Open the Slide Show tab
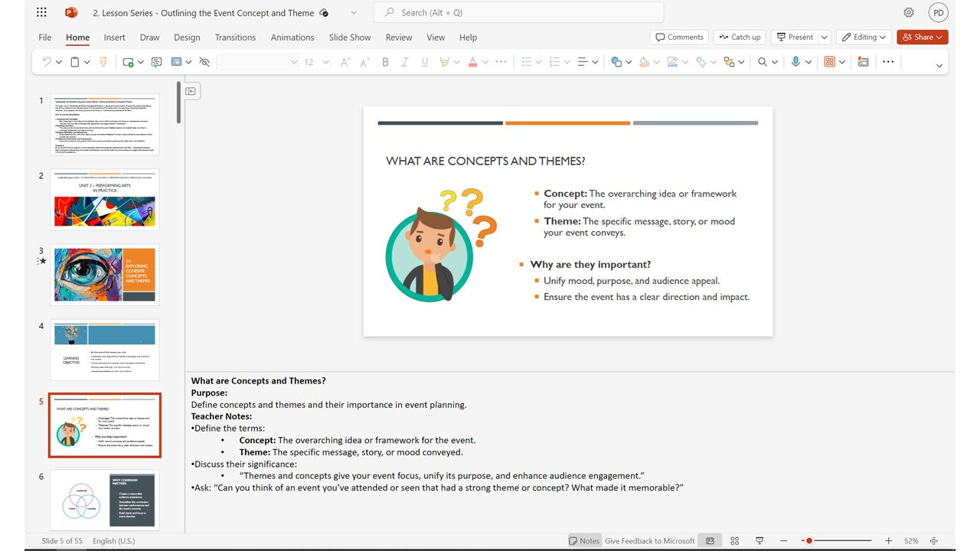Viewport: 980px width, 551px height. coord(350,37)
